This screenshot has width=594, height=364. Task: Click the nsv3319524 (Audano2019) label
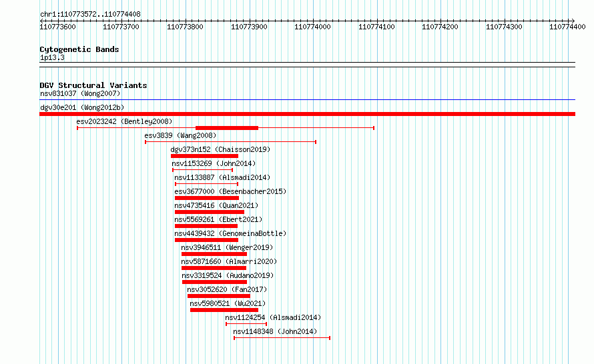(228, 275)
